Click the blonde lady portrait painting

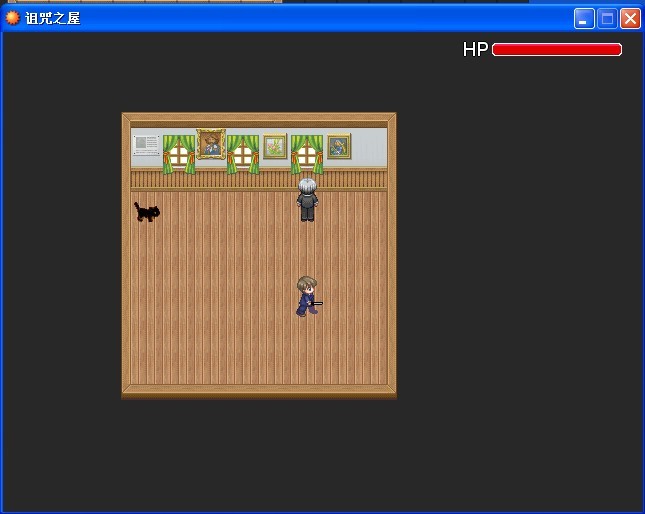pos(339,146)
